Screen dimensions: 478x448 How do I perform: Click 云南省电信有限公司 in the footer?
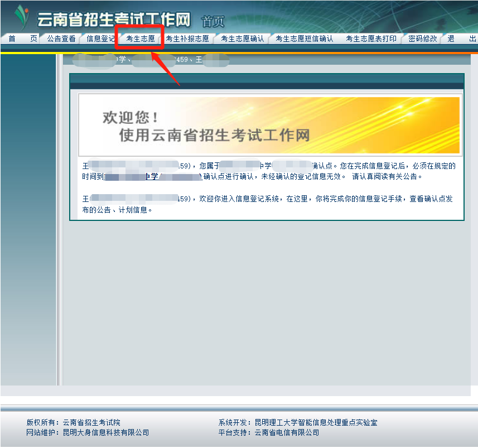[287, 432]
